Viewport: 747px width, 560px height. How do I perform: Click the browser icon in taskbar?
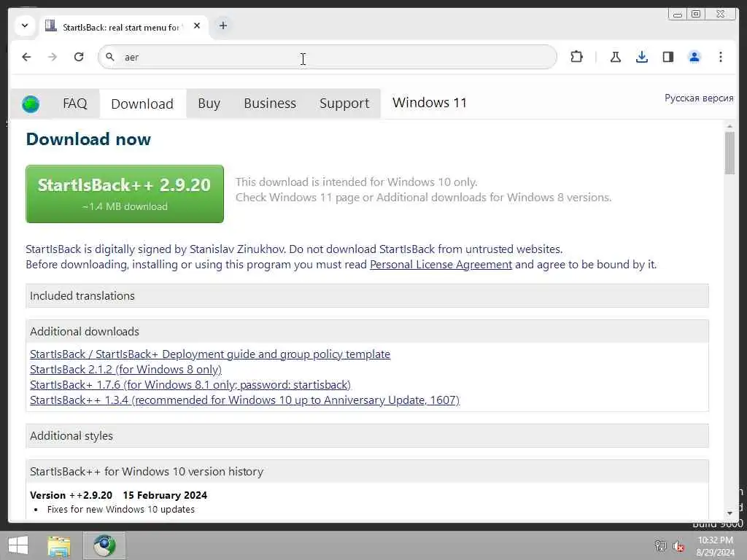(x=104, y=545)
